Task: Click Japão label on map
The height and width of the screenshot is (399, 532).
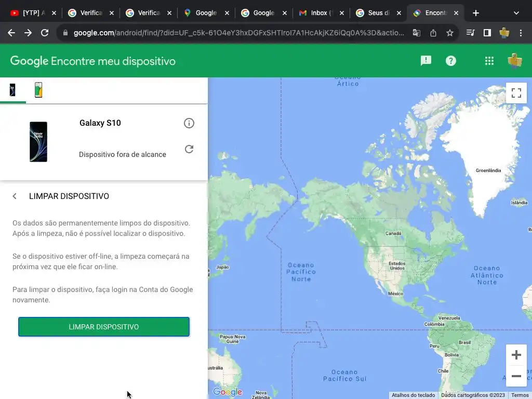Action: click(x=222, y=267)
